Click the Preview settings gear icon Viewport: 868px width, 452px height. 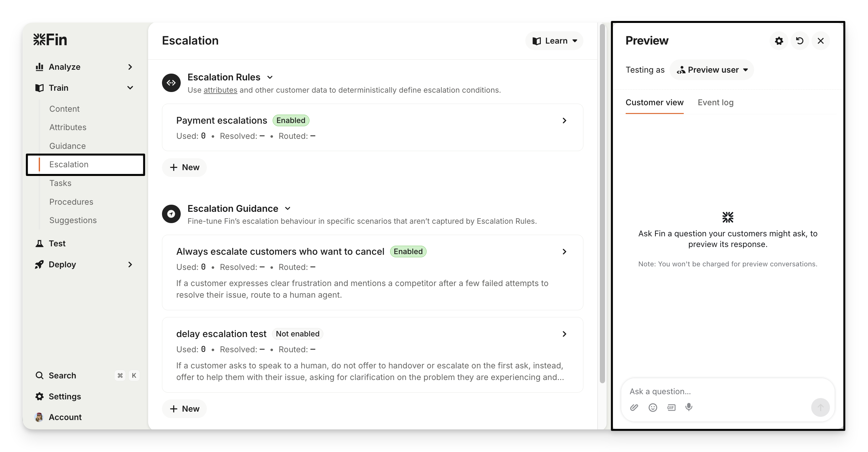point(779,41)
